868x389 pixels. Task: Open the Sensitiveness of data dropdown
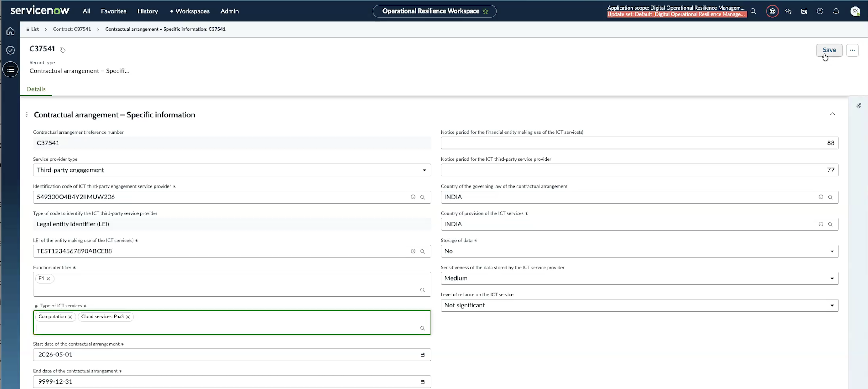tap(639, 278)
